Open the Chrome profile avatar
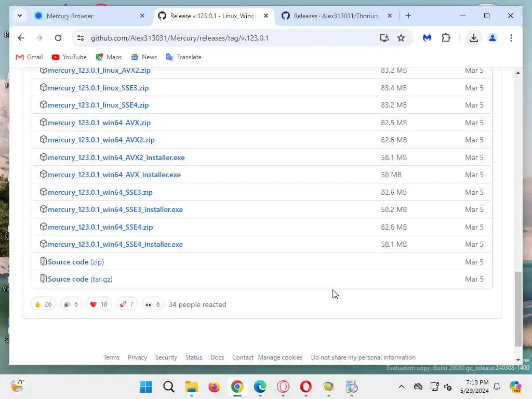The width and height of the screenshot is (532, 399). click(x=493, y=38)
